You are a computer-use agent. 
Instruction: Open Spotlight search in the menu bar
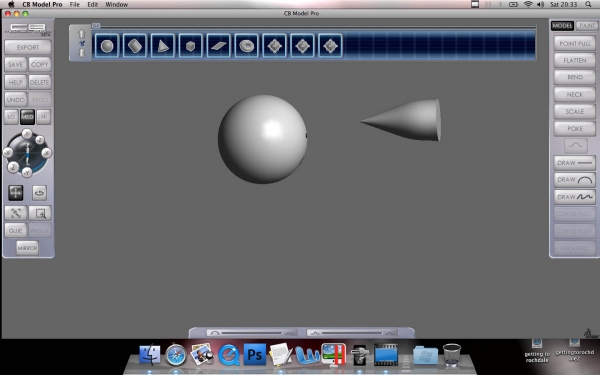[589, 4]
